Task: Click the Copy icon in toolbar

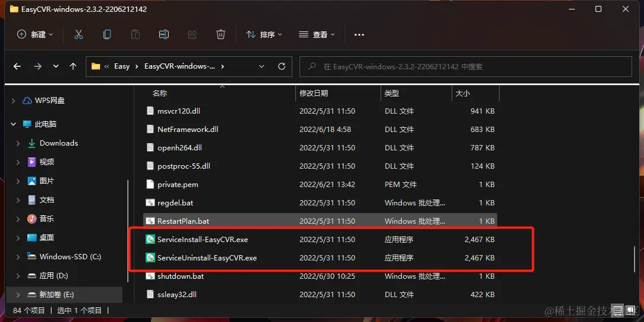Action: coord(107,34)
